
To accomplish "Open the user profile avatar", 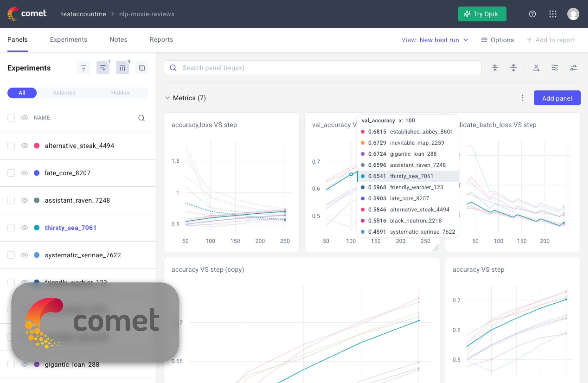I will coord(573,14).
